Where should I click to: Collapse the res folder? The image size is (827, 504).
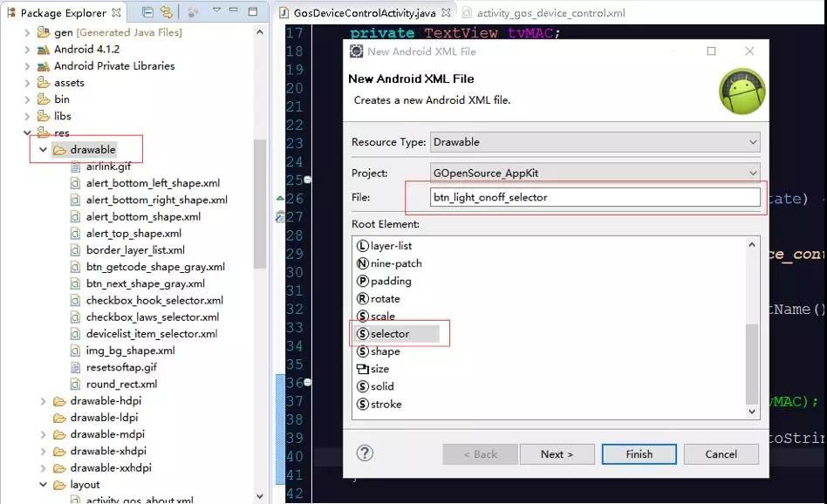pyautogui.click(x=27, y=133)
